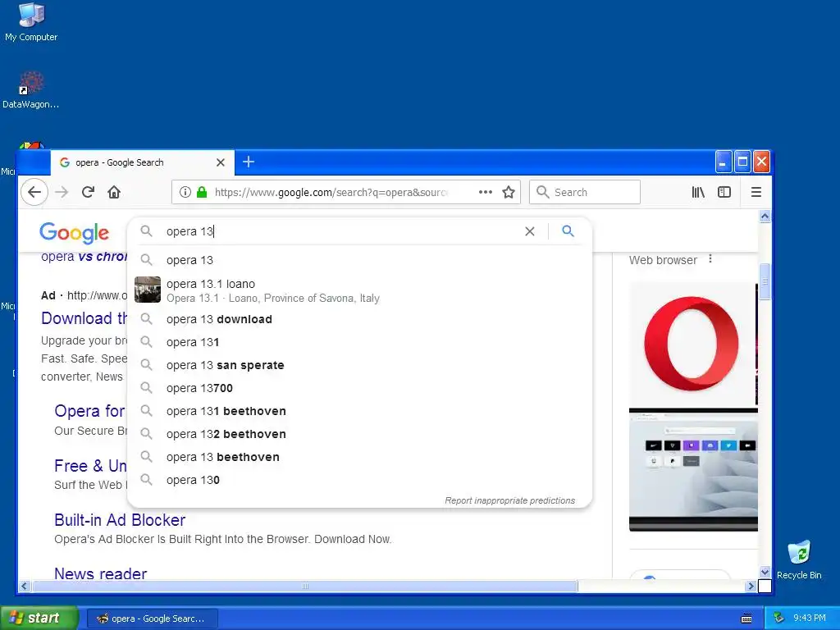Click vertical scrollbar down arrow
This screenshot has width=840, height=630.
tap(765, 572)
